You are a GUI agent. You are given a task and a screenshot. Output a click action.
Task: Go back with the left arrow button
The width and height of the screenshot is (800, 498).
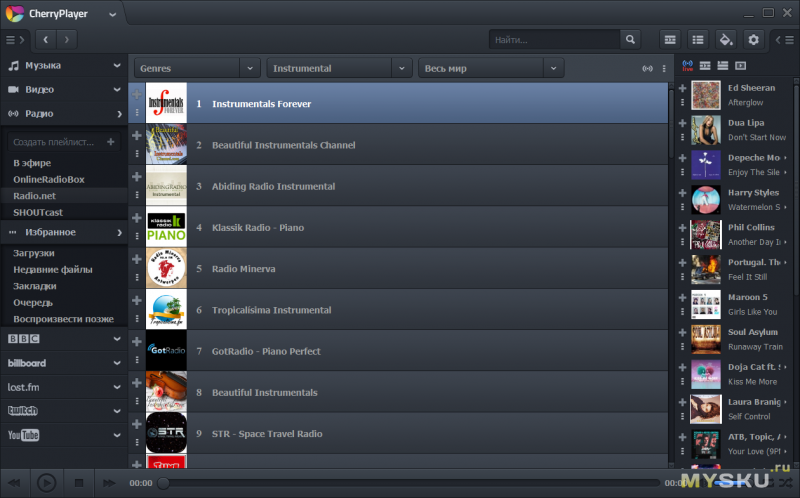click(45, 39)
